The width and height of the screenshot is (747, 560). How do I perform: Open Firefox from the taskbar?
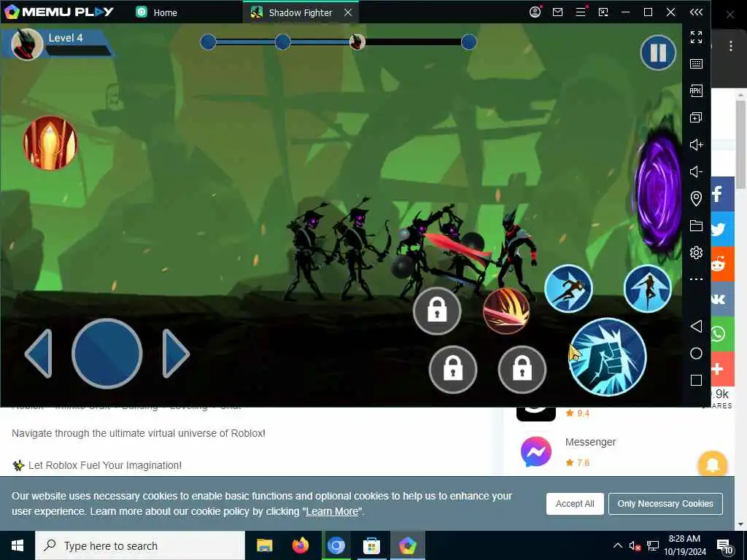coord(300,545)
